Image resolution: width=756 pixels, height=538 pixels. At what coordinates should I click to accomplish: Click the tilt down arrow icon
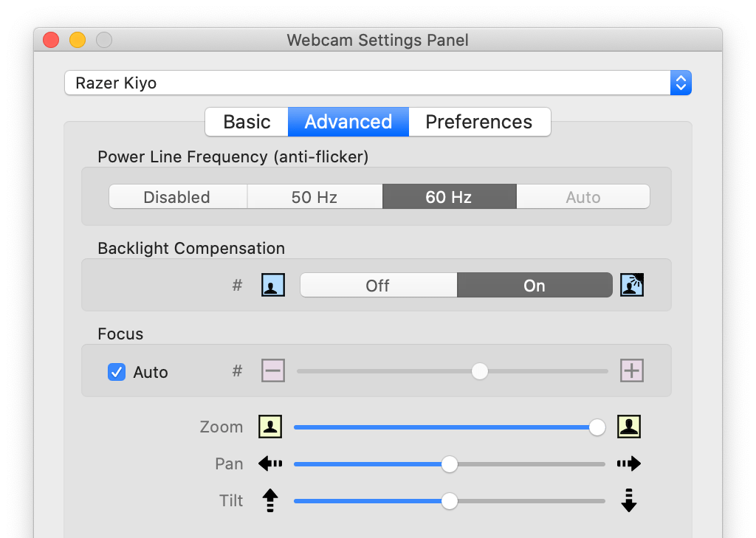[628, 500]
